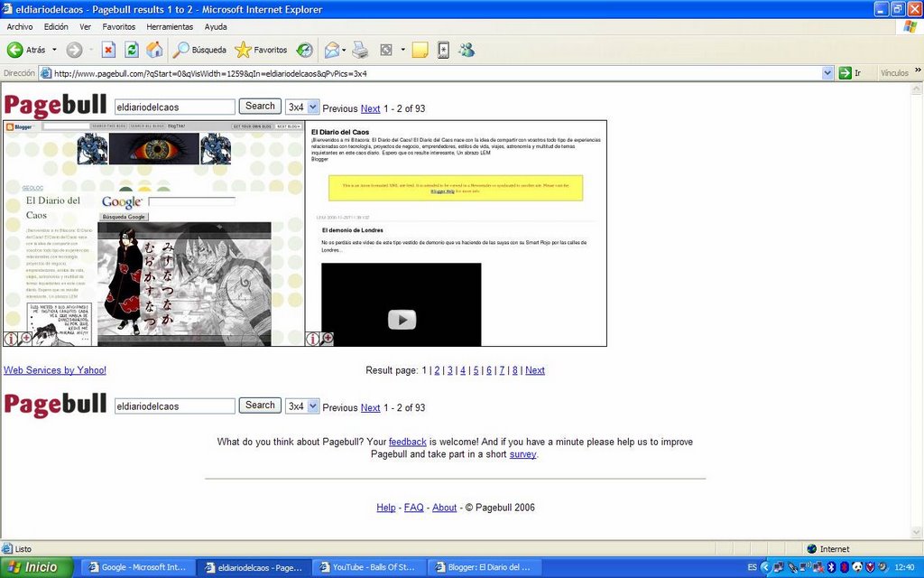The image size is (924, 578).
Task: Open the Edición menu
Action: coord(56,26)
